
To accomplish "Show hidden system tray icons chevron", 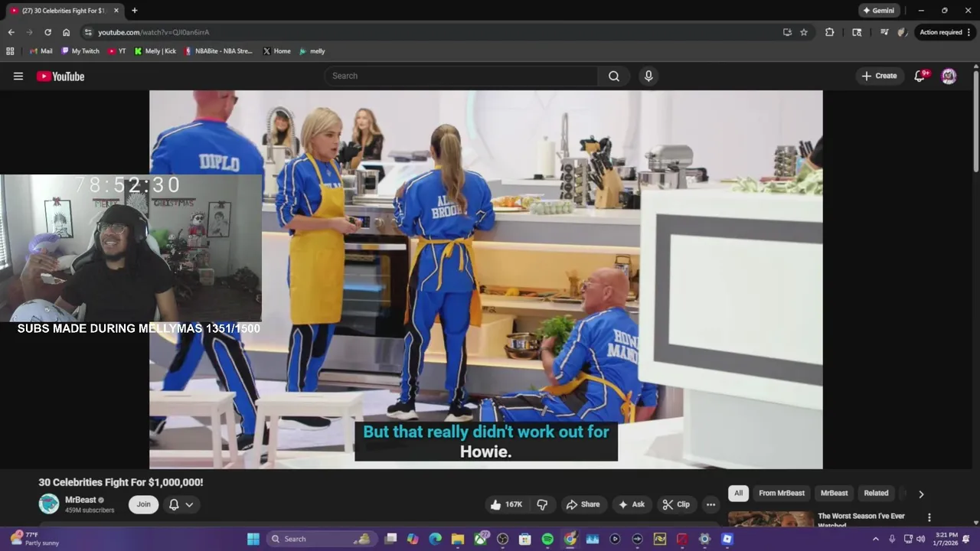I will pyautogui.click(x=876, y=539).
